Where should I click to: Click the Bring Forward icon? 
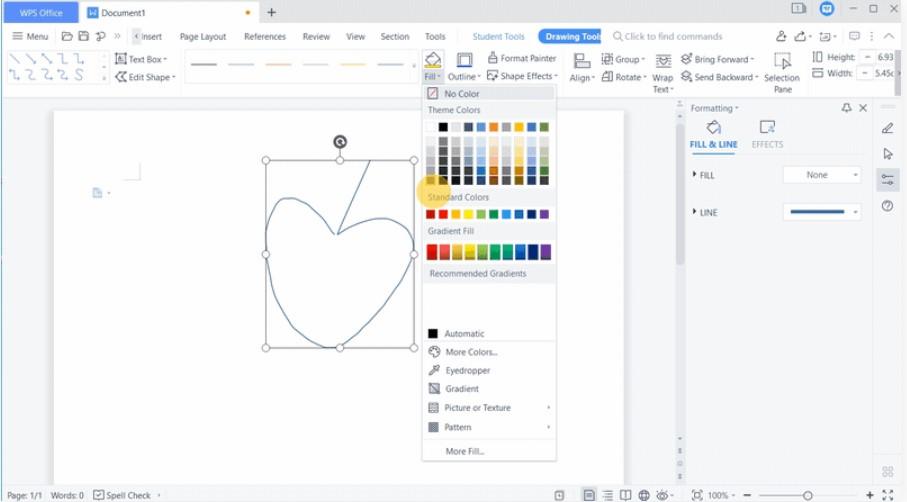pyautogui.click(x=686, y=59)
